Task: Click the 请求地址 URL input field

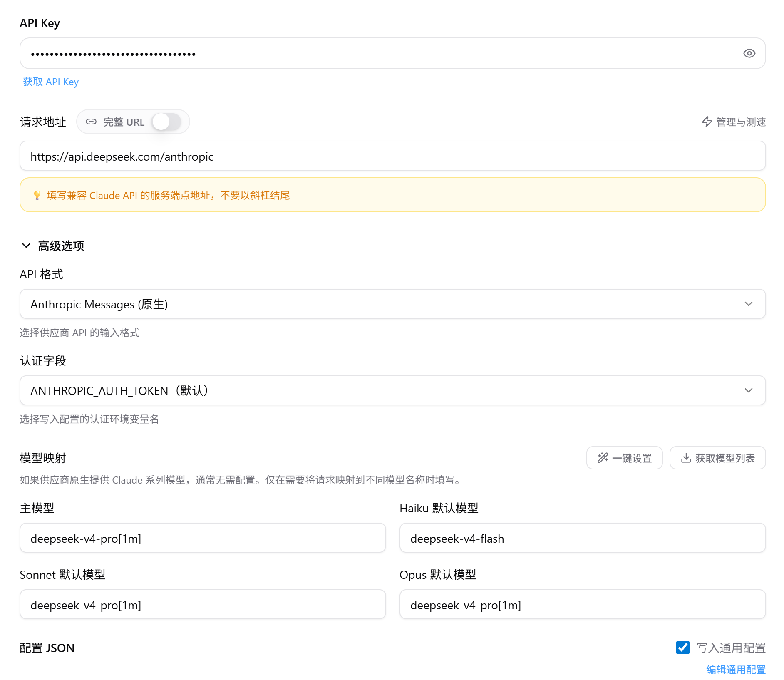Action: tap(392, 156)
